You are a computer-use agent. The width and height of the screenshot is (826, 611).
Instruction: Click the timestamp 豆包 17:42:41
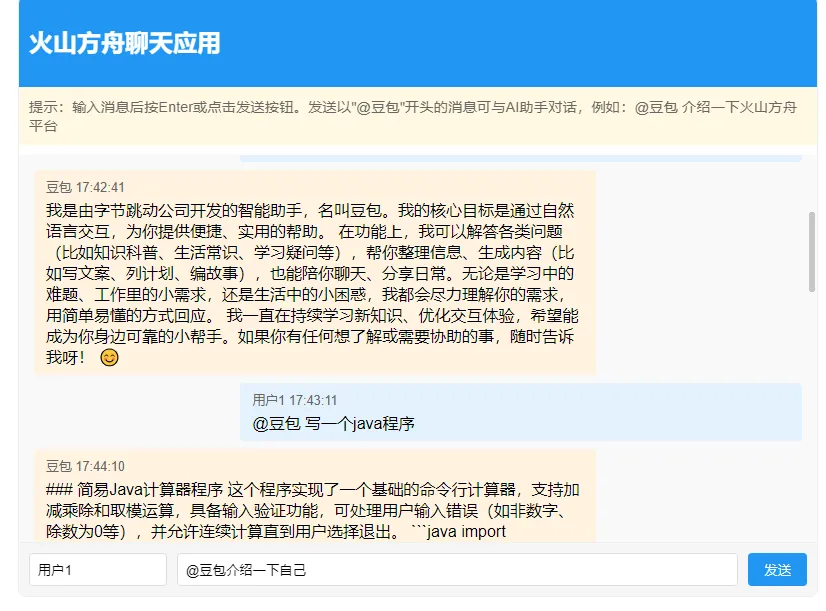point(85,188)
